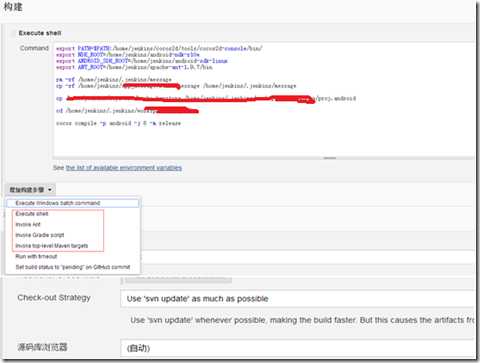This screenshot has width=480, height=363.
Task: Click the 构建 section heading
Action: click(x=13, y=7)
